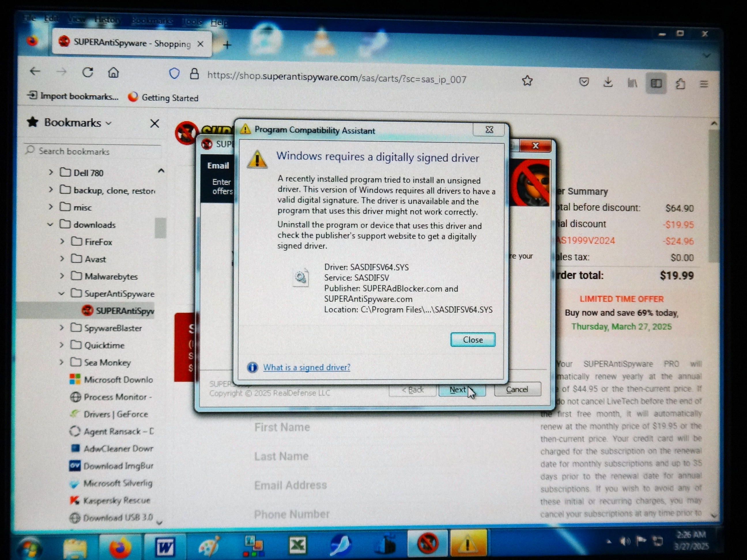Open the Help menu

coord(219,22)
